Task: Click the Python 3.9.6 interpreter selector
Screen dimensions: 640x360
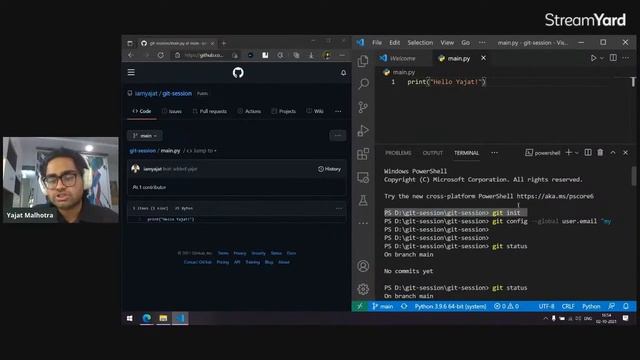Action: [x=450, y=306]
